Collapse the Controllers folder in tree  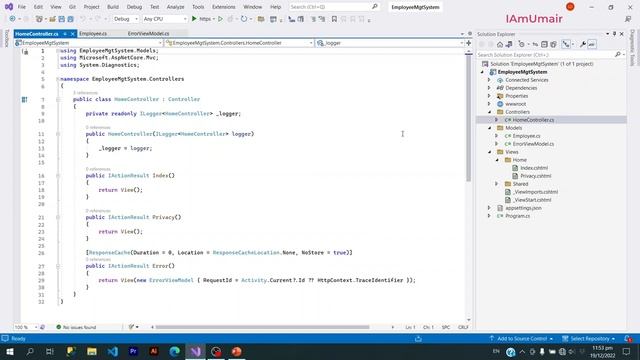click(490, 112)
